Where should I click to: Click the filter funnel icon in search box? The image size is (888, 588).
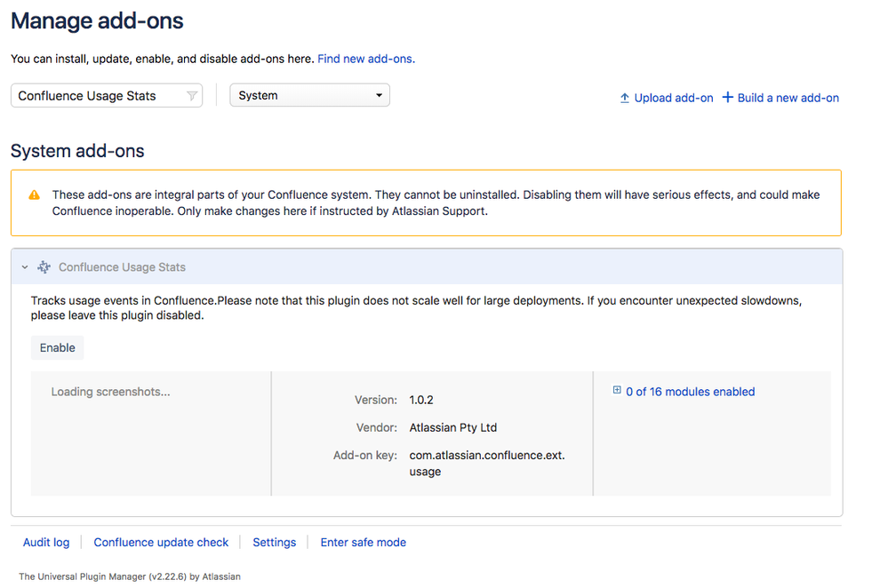[191, 96]
